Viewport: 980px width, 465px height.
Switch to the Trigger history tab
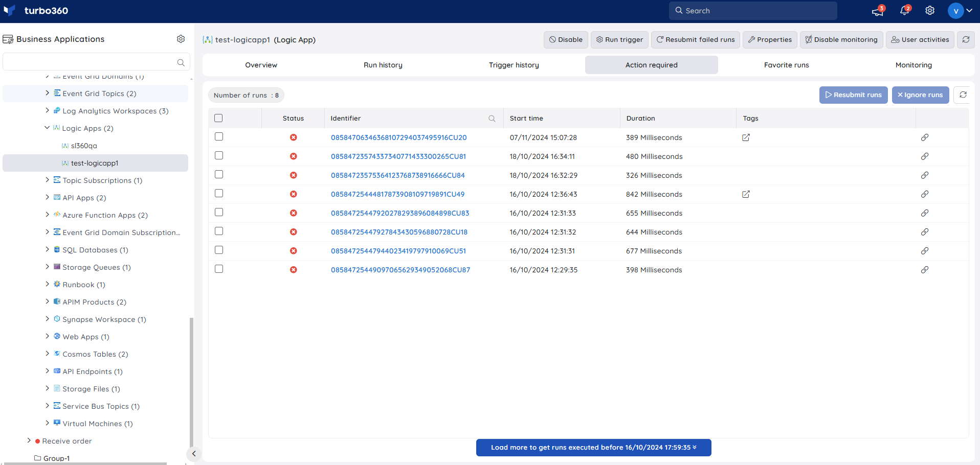point(514,65)
